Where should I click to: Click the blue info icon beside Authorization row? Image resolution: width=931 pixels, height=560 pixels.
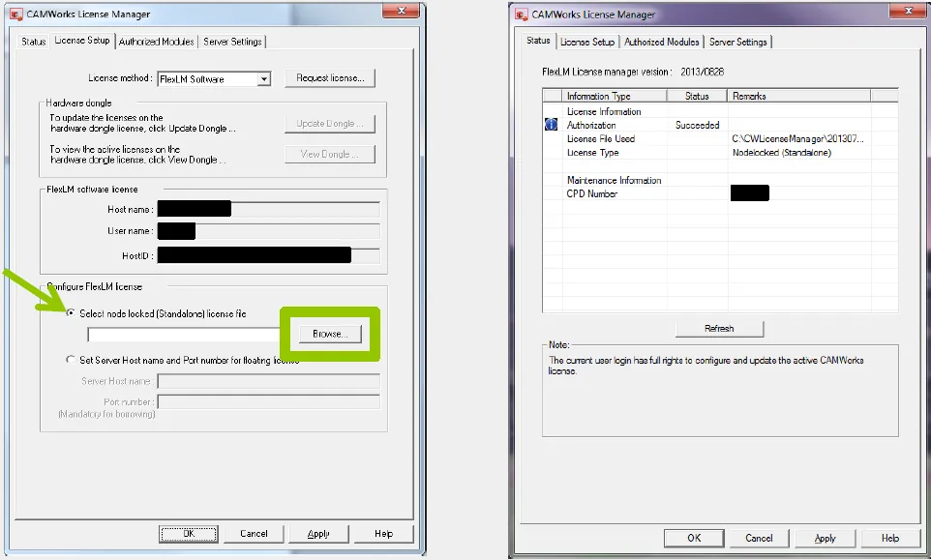551,125
